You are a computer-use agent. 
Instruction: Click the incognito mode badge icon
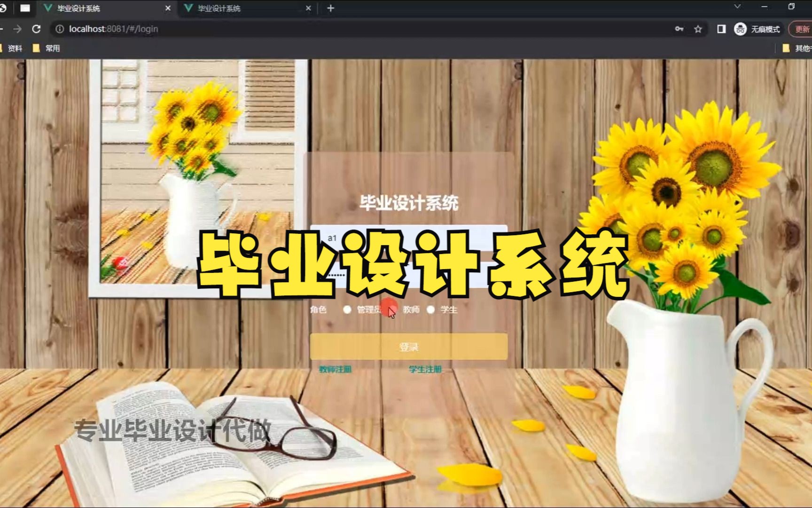point(740,29)
